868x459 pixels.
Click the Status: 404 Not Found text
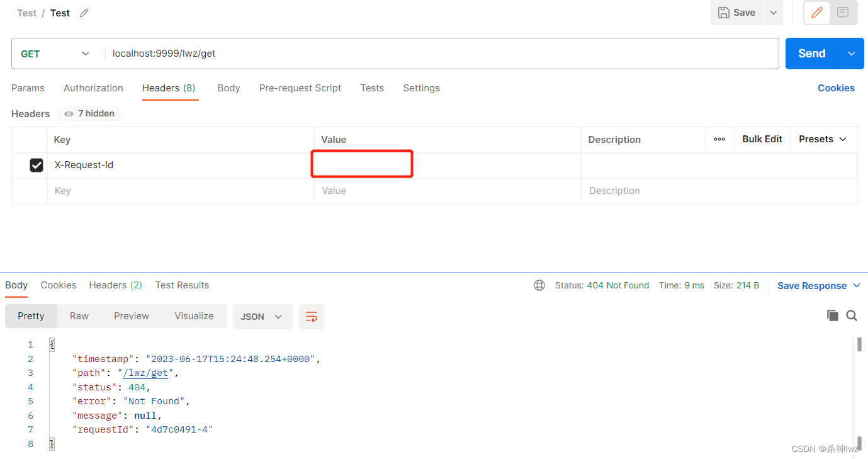pyautogui.click(x=602, y=285)
